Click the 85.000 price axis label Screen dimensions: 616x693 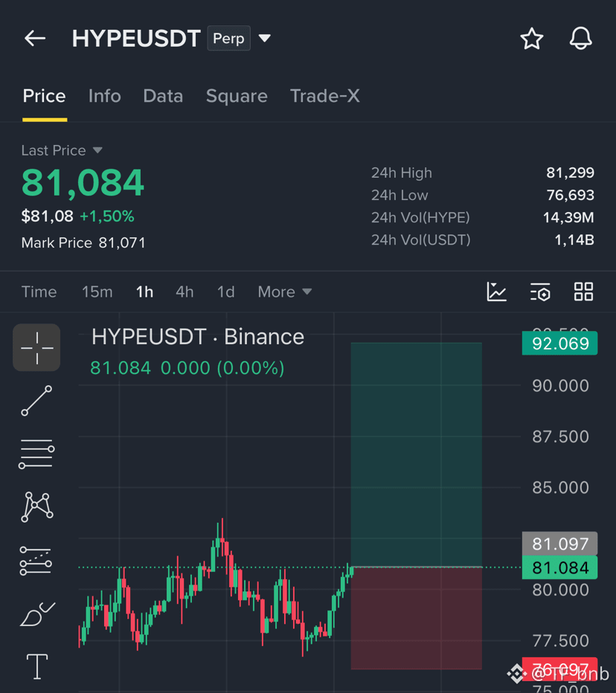[x=560, y=488]
